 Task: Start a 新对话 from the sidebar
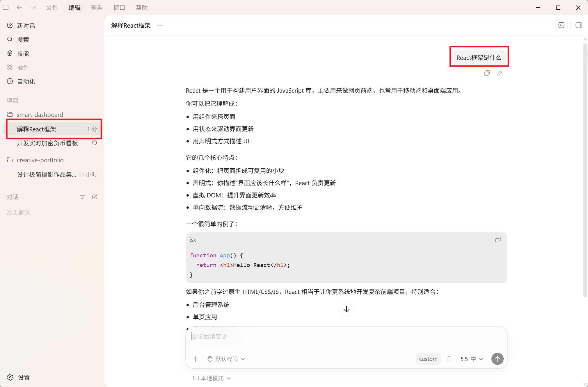[x=52, y=26]
